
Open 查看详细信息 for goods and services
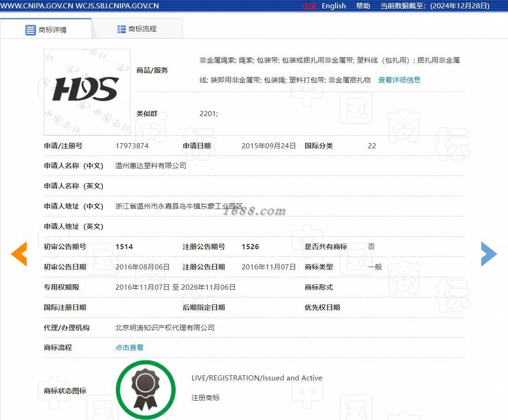399,80
